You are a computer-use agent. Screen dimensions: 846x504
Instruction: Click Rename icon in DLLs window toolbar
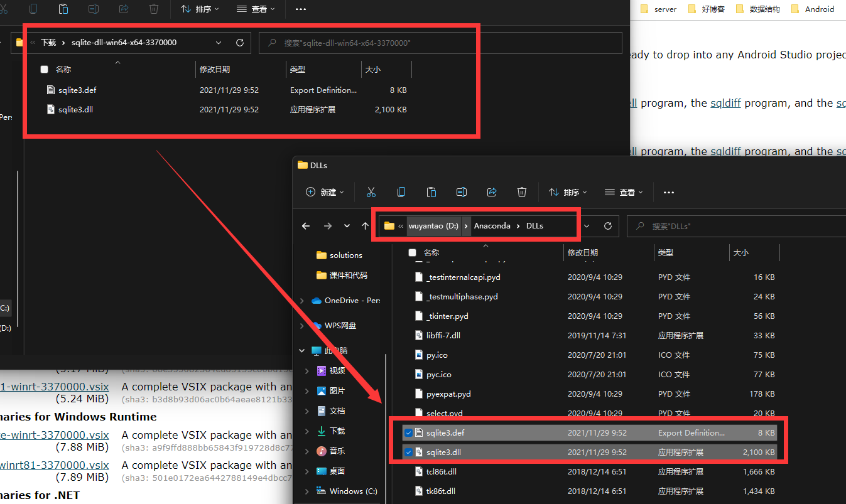(x=462, y=192)
